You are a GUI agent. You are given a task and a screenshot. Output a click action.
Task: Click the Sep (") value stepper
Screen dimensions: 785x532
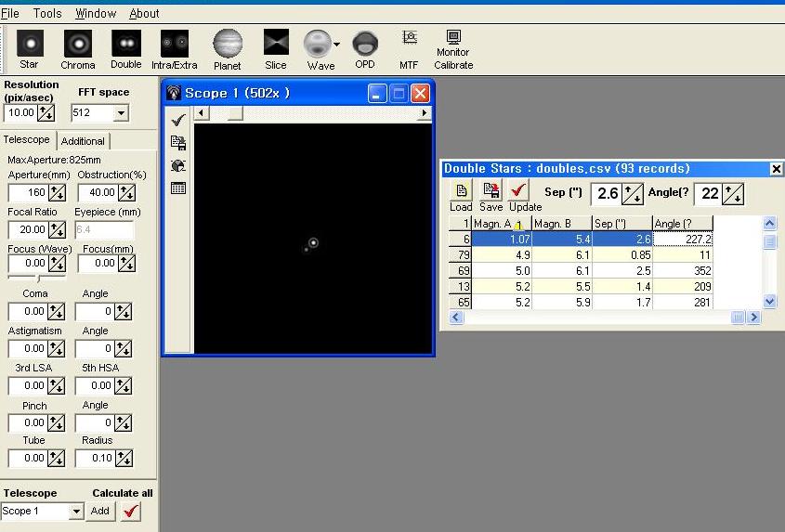coord(633,193)
